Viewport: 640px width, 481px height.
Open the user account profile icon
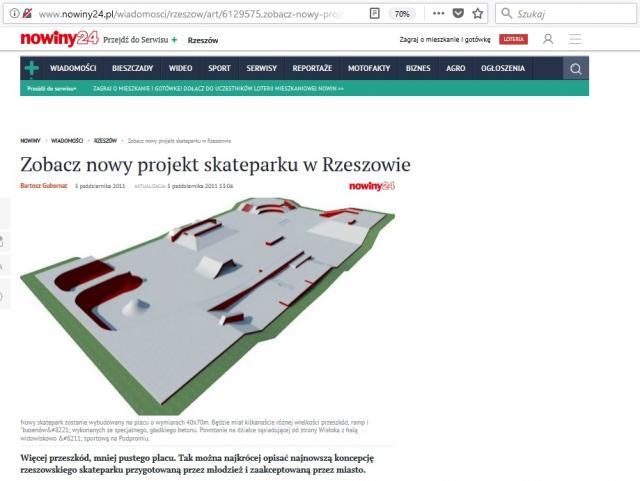[x=548, y=40]
